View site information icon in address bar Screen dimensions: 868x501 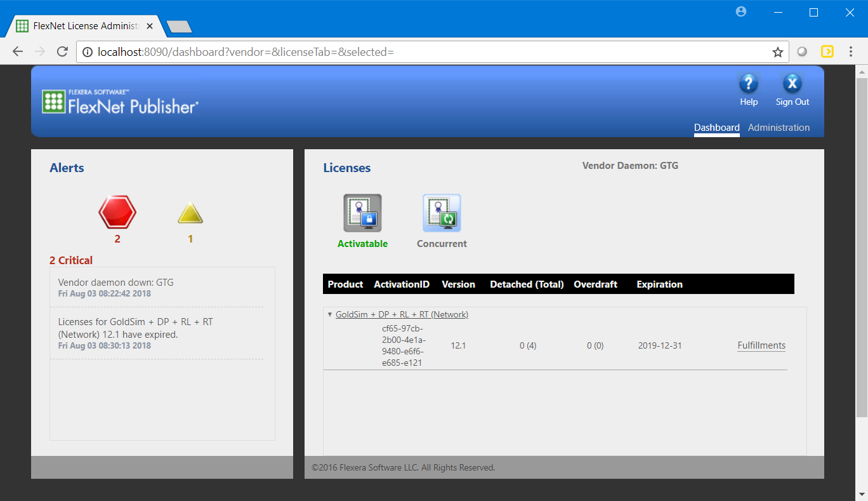[88, 52]
